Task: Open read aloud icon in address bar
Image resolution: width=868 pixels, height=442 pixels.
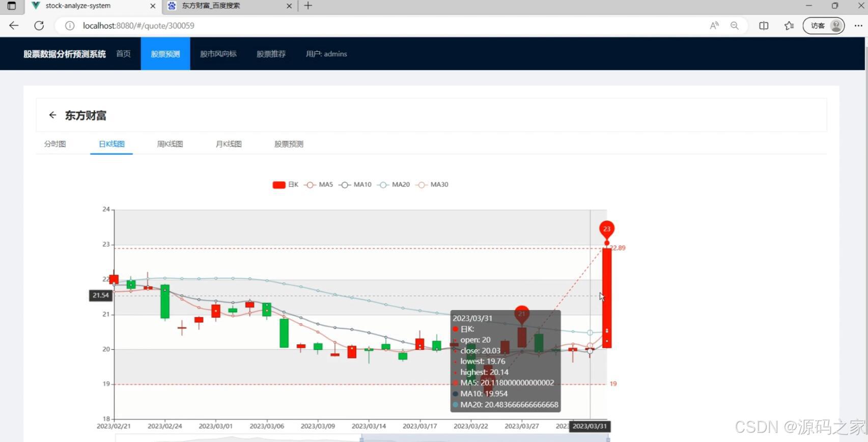Action: [714, 25]
